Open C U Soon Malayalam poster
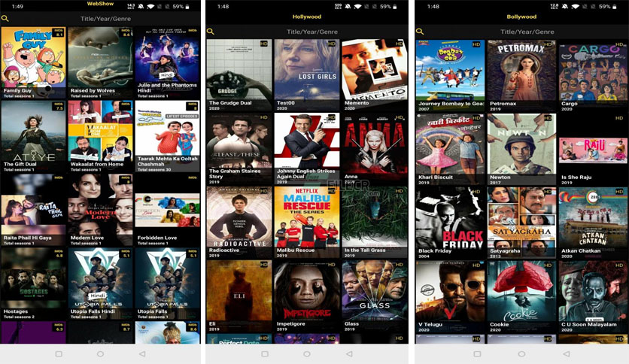629x364 pixels. (x=593, y=296)
